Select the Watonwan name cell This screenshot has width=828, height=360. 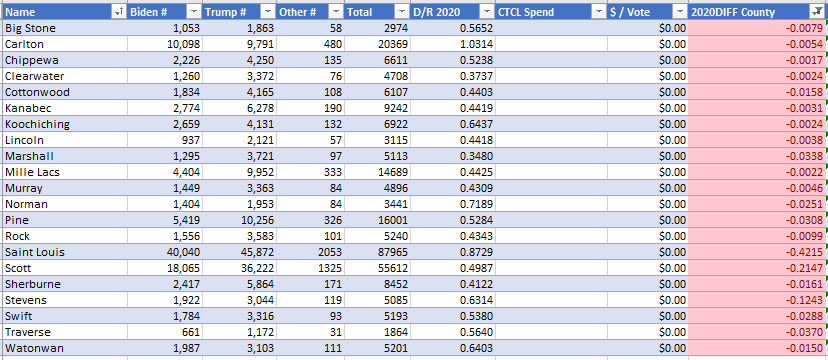point(65,348)
